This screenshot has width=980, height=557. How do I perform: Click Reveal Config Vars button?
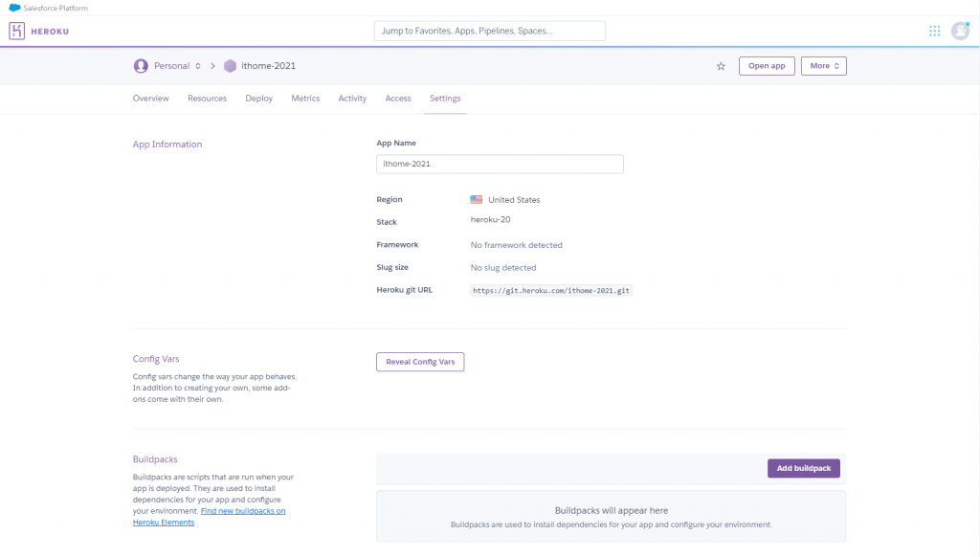pos(420,362)
